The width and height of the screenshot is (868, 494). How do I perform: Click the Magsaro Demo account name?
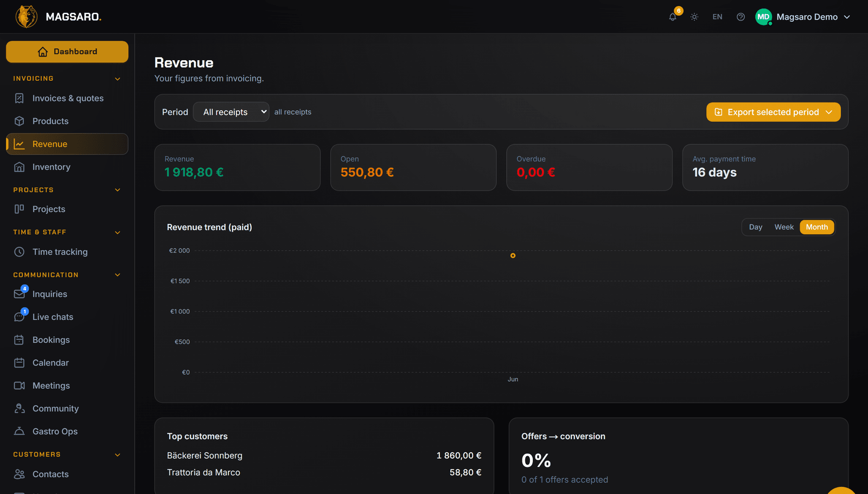[807, 17]
